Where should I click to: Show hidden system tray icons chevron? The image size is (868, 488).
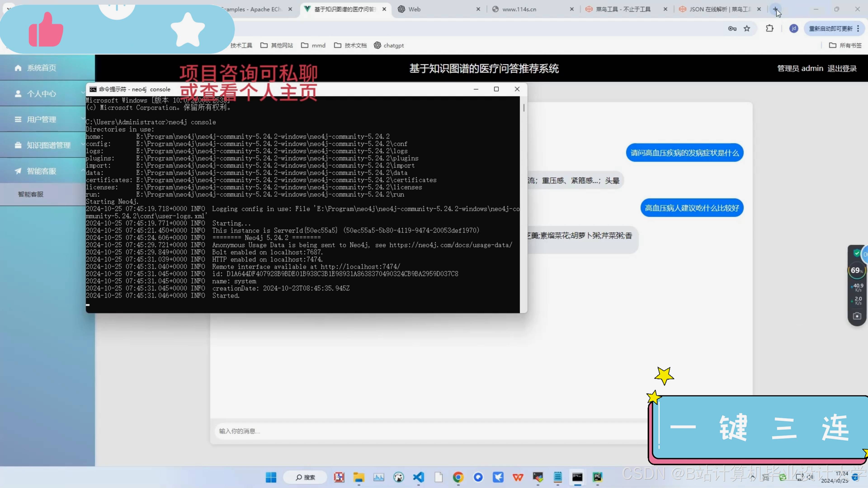pos(753,477)
